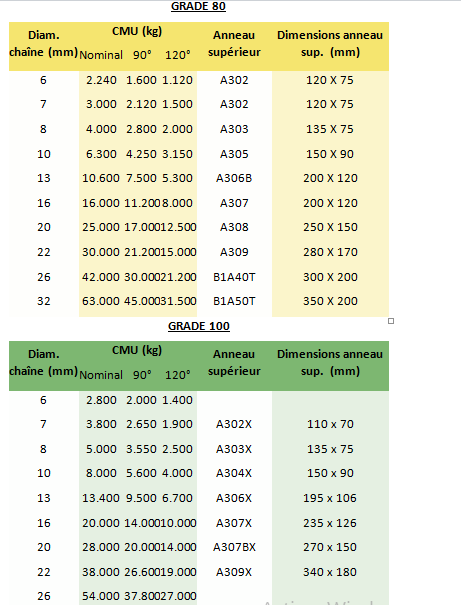Select the 195 x 106 cell
The width and height of the screenshot is (461, 605).
coord(330,498)
